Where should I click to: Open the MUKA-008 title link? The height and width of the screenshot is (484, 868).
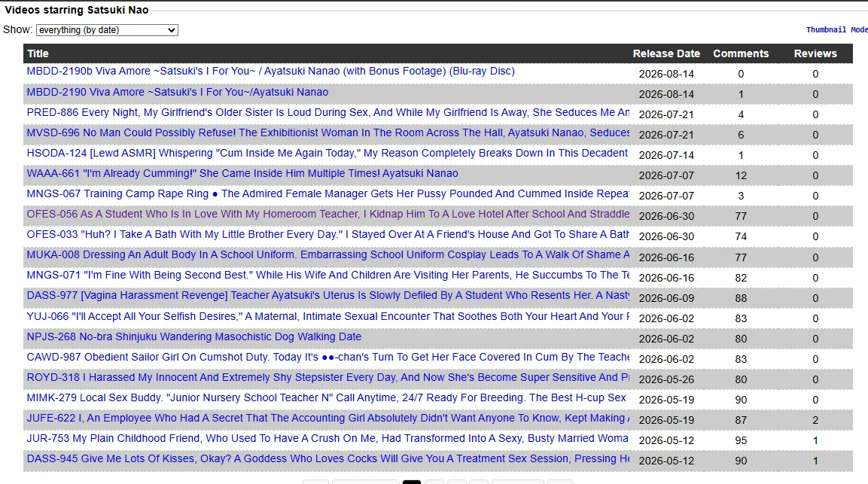327,254
